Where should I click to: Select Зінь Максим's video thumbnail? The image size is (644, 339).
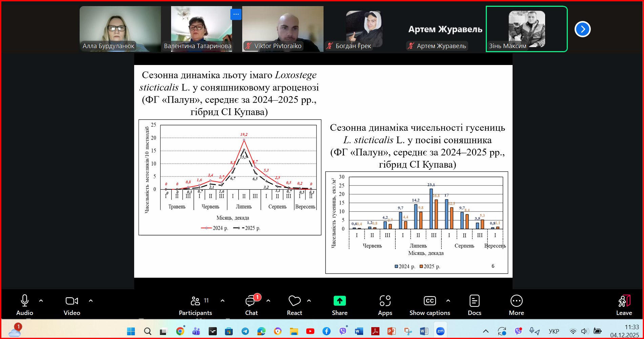click(526, 29)
